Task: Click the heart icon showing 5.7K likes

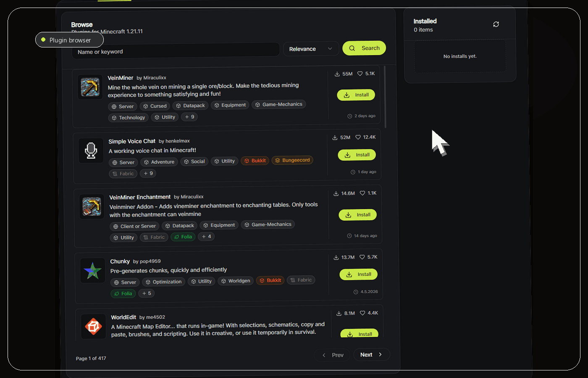Action: [x=362, y=257]
